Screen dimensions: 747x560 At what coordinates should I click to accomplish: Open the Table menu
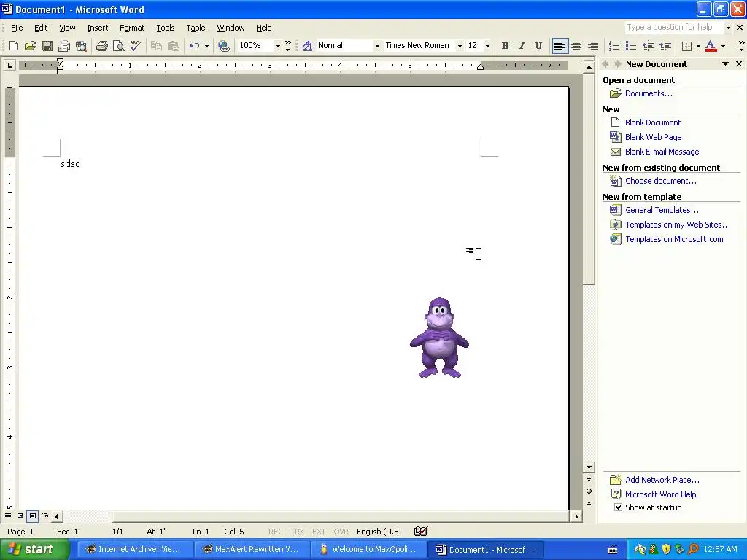click(x=196, y=28)
